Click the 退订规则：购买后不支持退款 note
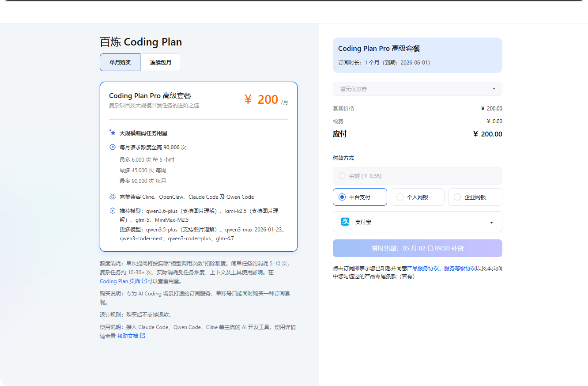 [136, 315]
